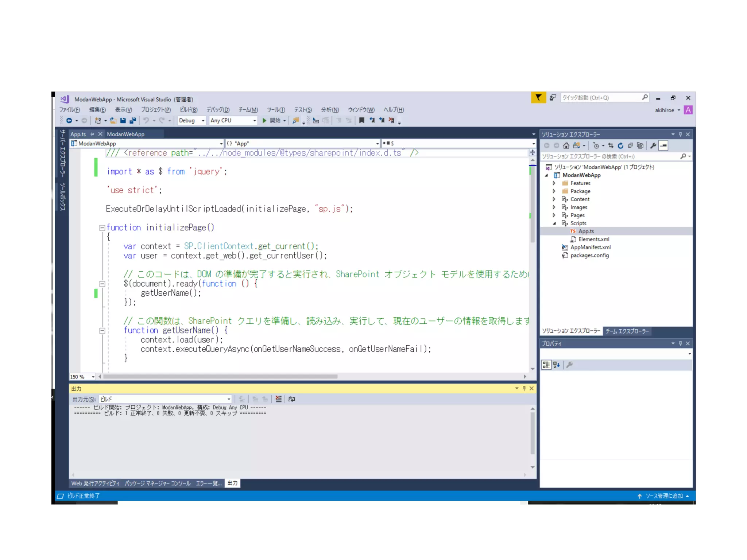Toggle word wrap in the output panel
747x560 pixels.
tap(291, 399)
